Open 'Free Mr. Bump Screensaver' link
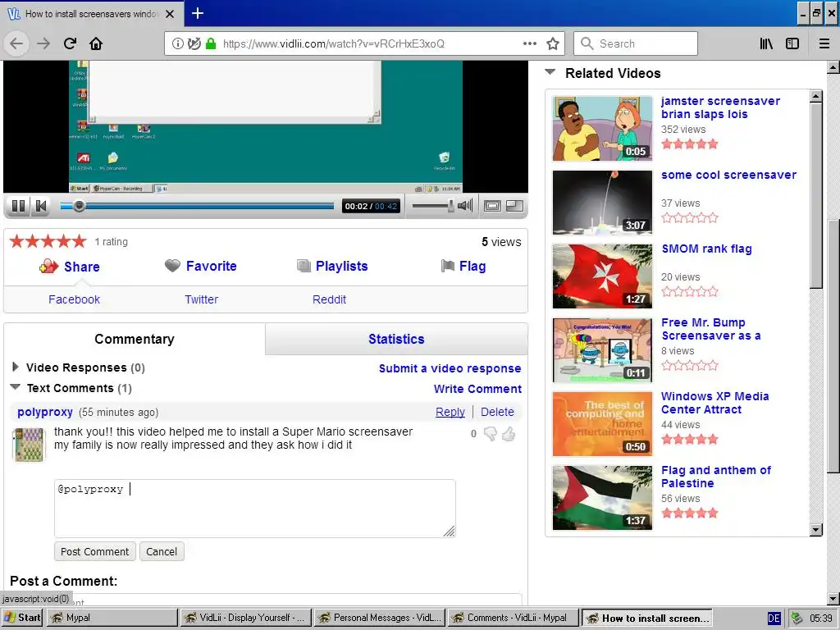 tap(711, 329)
